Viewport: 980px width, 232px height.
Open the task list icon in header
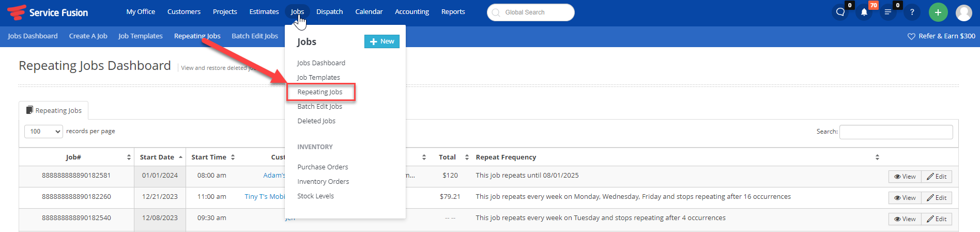pyautogui.click(x=888, y=12)
